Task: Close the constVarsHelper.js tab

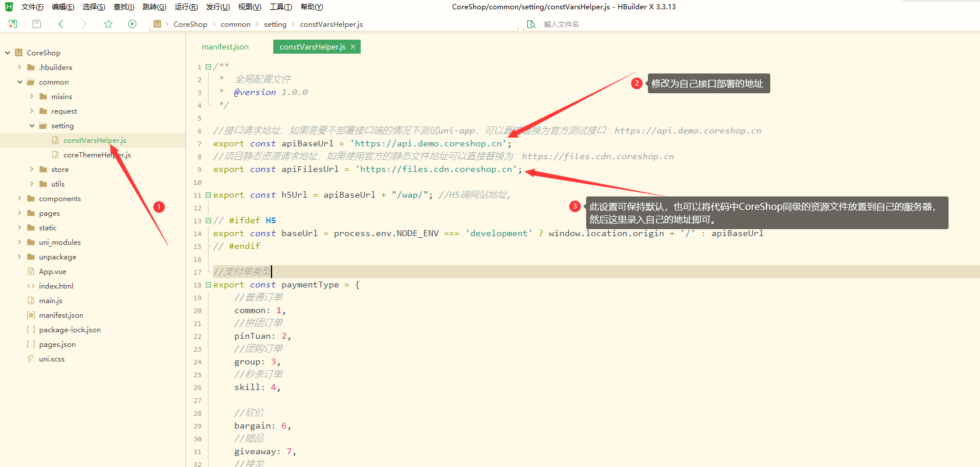Action: (353, 47)
